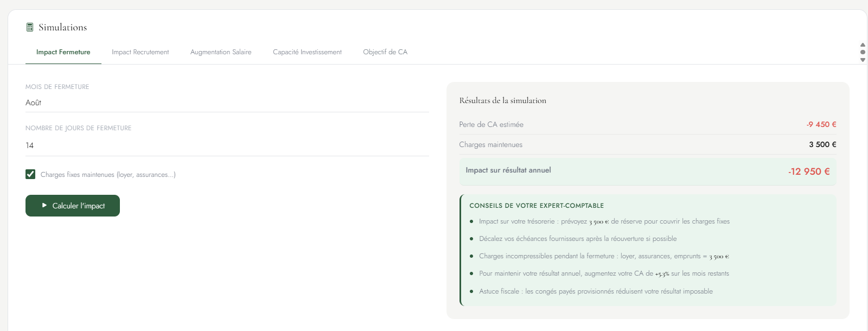Open the Mois de fermeture dropdown showing Août
This screenshot has height=331, width=868.
[x=227, y=103]
